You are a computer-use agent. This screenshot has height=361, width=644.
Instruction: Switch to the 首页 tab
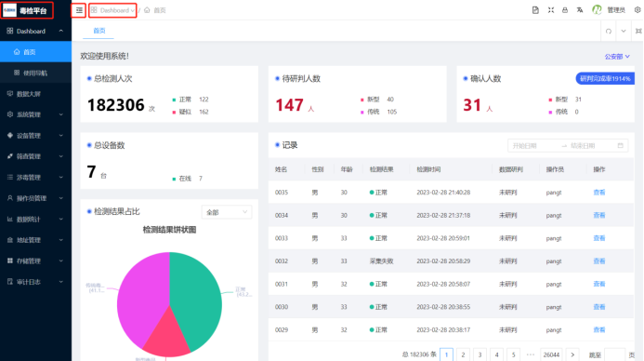[x=99, y=31]
